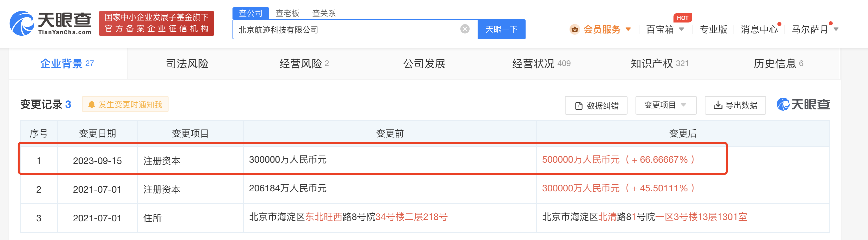Image resolution: width=868 pixels, height=240 pixels.
Task: Expand the 变更项目 filter dropdown
Action: click(x=683, y=105)
